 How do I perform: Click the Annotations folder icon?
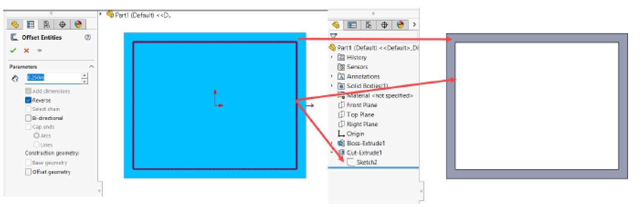[341, 76]
